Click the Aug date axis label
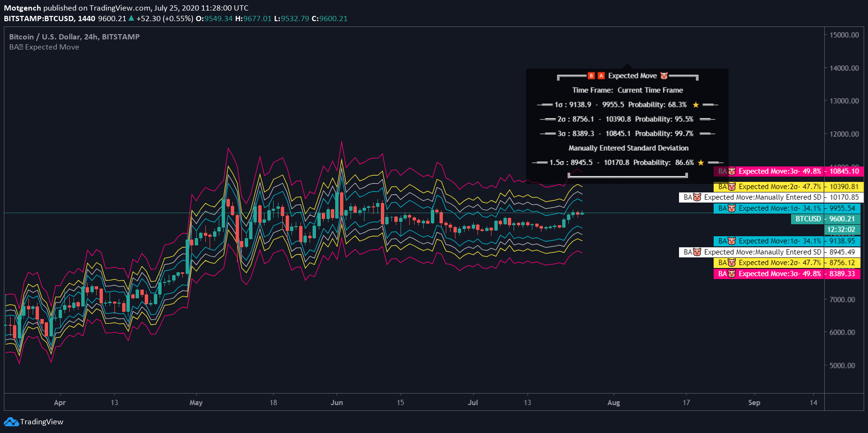 pos(614,403)
